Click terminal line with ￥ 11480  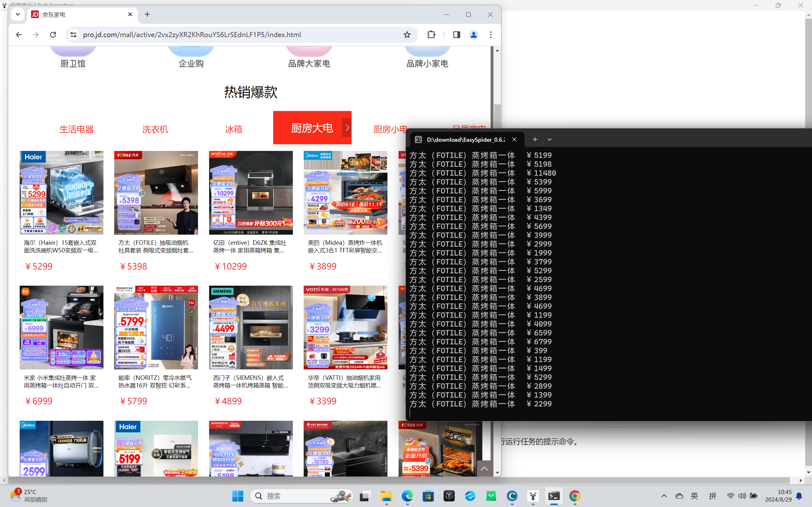pyautogui.click(x=483, y=173)
